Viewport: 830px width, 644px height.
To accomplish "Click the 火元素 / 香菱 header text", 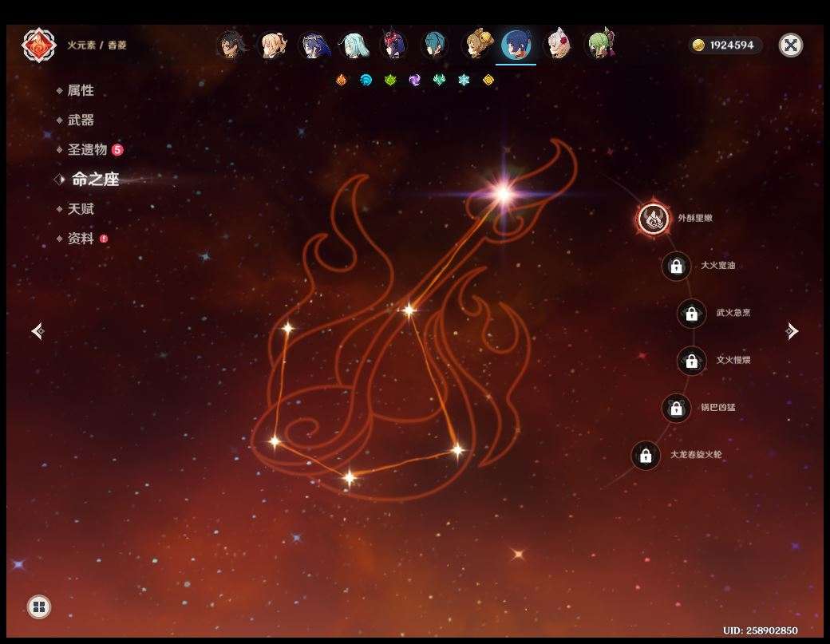I will 97,45.
